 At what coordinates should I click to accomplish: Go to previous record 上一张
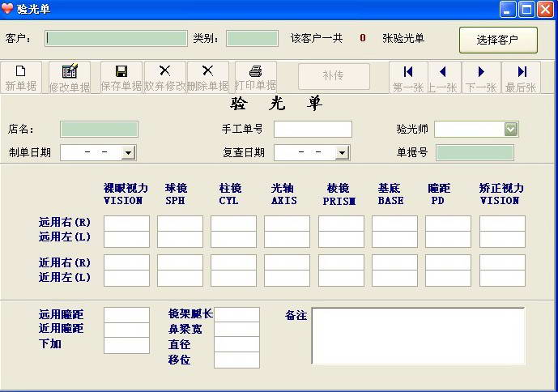coord(443,77)
